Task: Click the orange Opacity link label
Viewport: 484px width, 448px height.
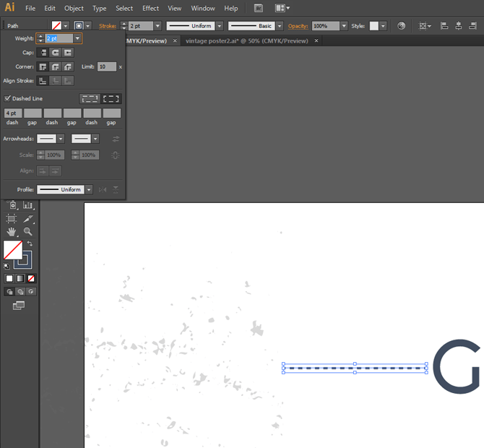Action: click(298, 26)
